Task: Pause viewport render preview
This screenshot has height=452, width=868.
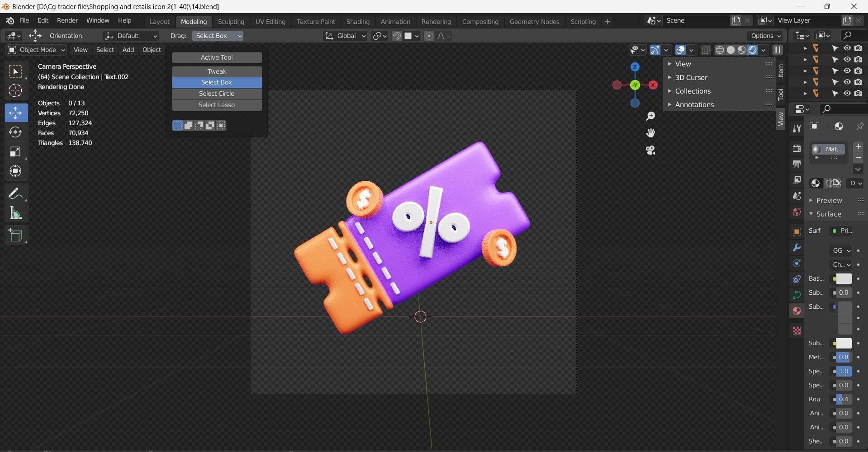Action: [x=778, y=50]
